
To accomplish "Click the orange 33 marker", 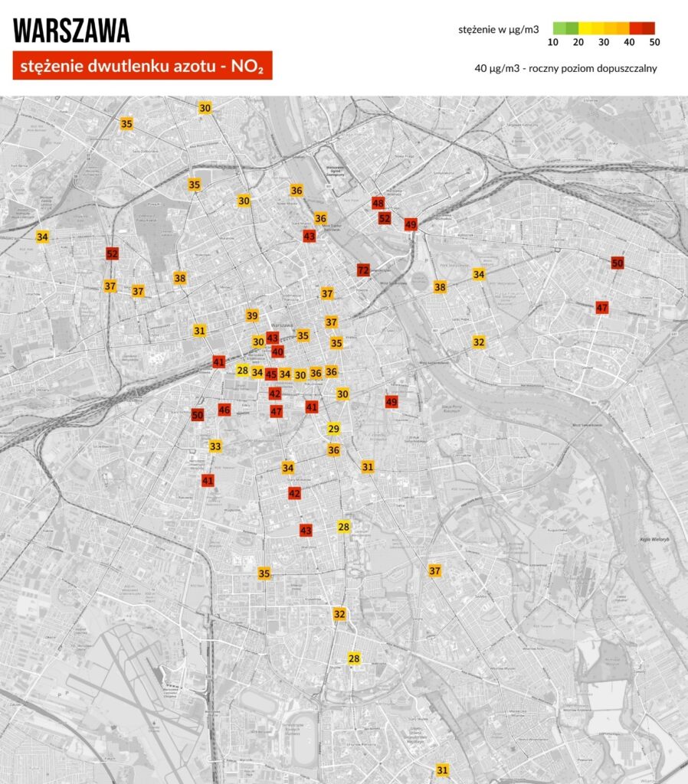I will click(215, 446).
